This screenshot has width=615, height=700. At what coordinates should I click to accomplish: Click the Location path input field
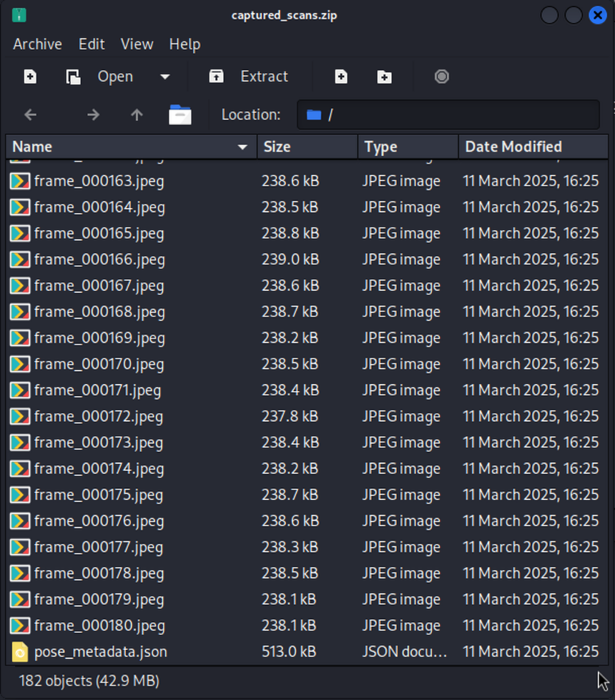click(457, 115)
